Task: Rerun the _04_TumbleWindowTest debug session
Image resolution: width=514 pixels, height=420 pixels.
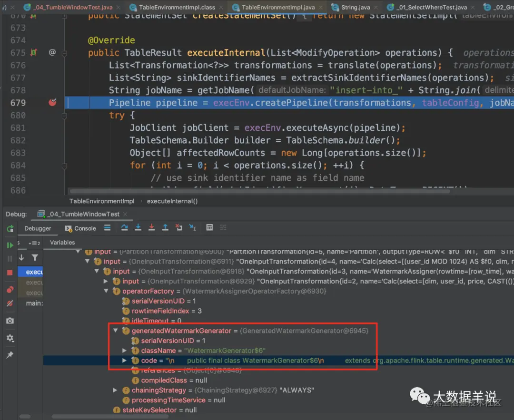Action: click(x=10, y=229)
